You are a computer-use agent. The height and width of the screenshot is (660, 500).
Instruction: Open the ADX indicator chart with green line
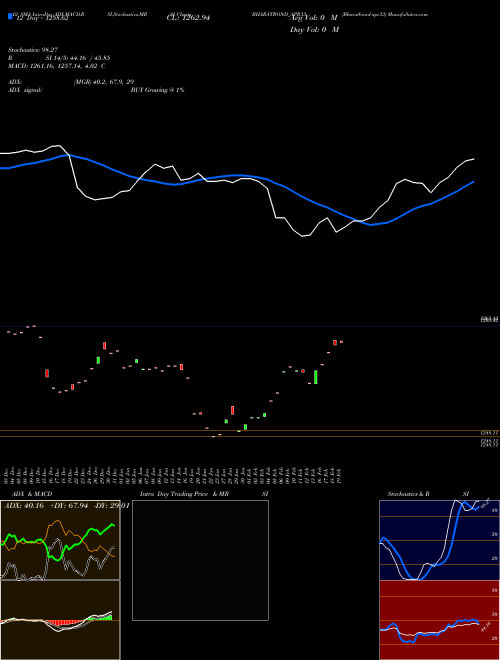[60, 540]
